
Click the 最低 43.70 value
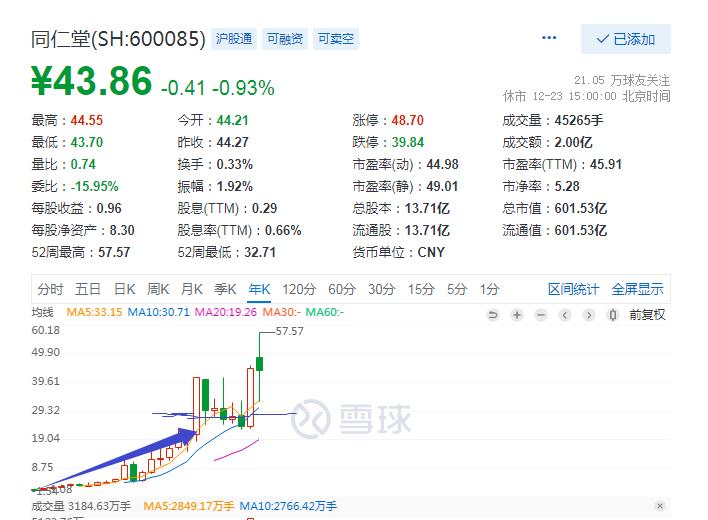pos(87,143)
